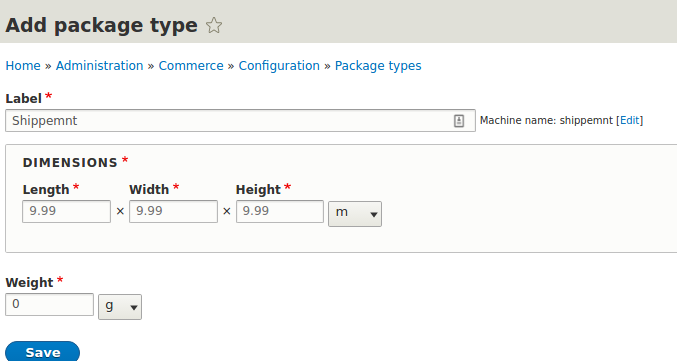The width and height of the screenshot is (677, 361).
Task: Go to the Home breadcrumb link
Action: (23, 66)
